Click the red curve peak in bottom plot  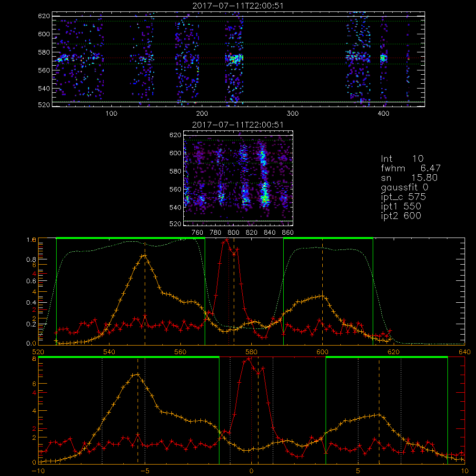(249, 358)
